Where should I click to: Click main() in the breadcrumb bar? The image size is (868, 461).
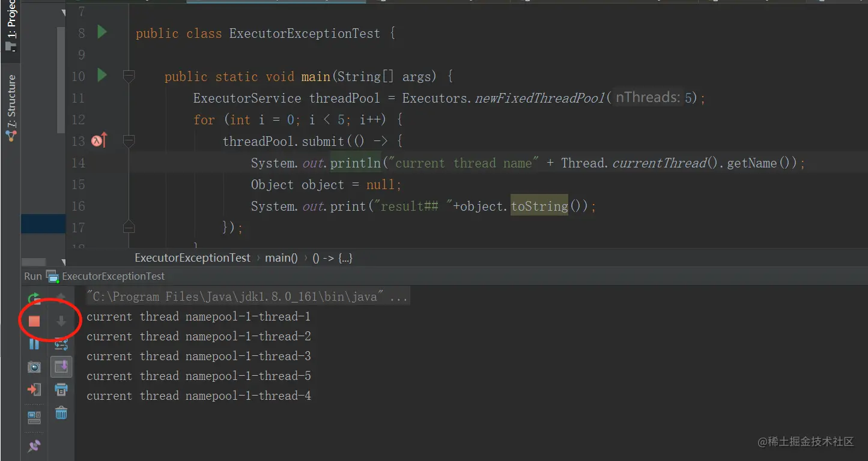(281, 258)
